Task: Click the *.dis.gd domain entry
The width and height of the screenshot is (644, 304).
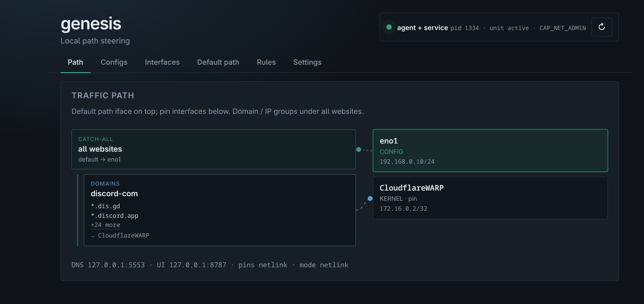Action: coord(105,206)
